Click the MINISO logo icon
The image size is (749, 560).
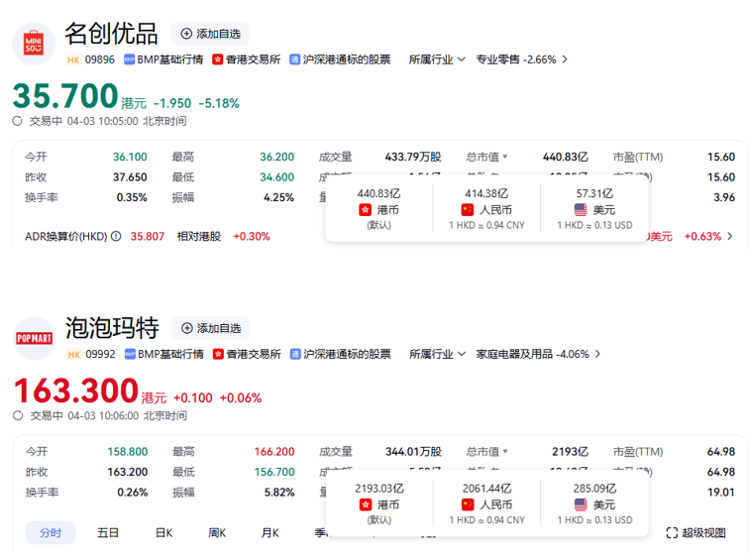34,43
